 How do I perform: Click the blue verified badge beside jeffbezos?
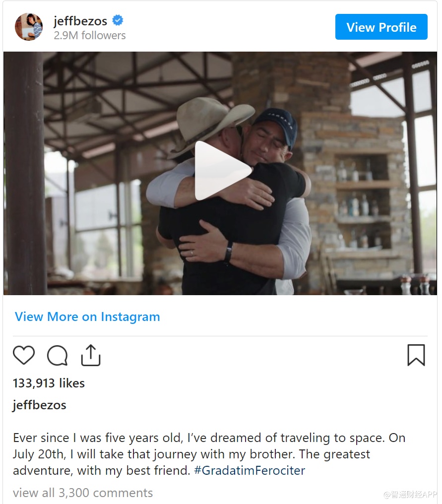point(118,21)
